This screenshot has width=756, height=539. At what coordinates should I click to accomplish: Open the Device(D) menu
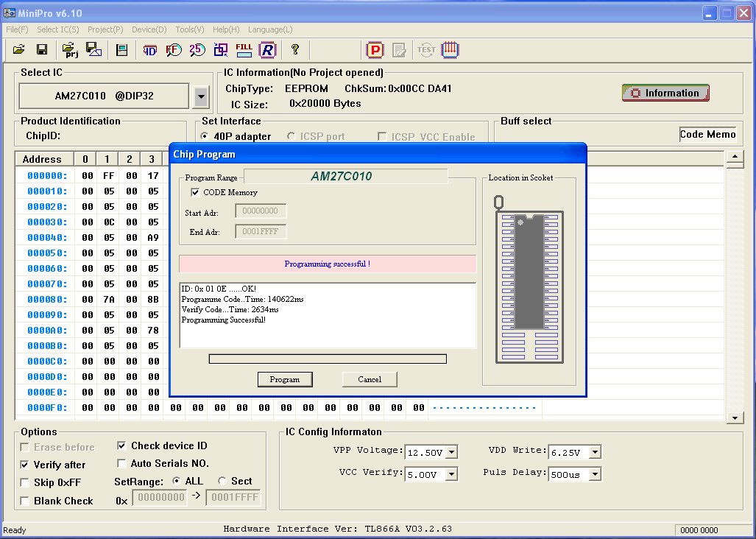coord(149,30)
